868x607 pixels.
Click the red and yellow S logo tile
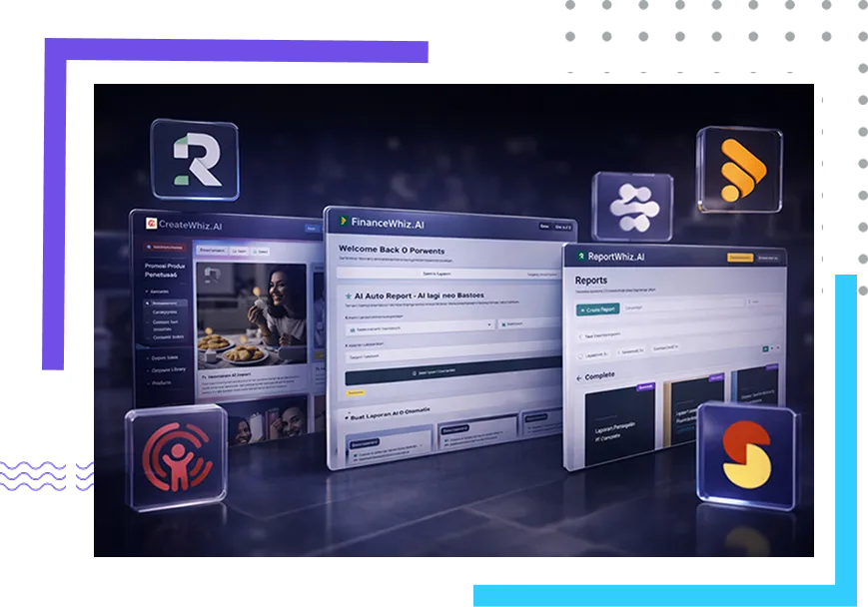pyautogui.click(x=747, y=454)
